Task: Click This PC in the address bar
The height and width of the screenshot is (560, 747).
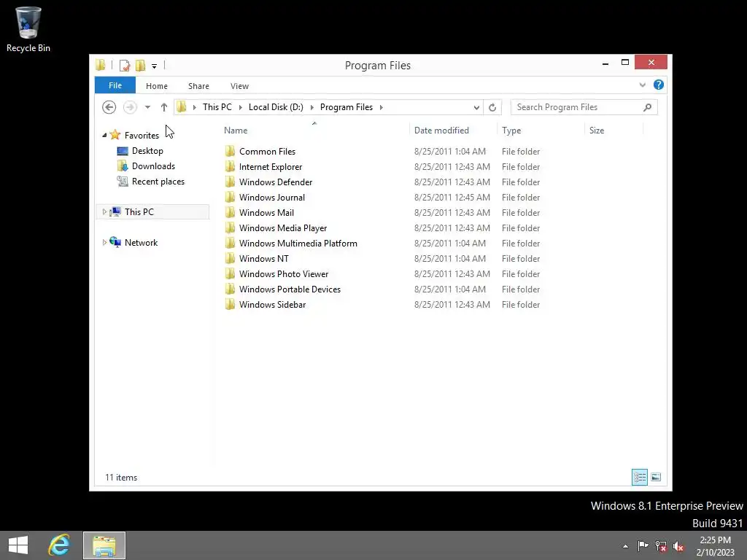Action: [217, 107]
